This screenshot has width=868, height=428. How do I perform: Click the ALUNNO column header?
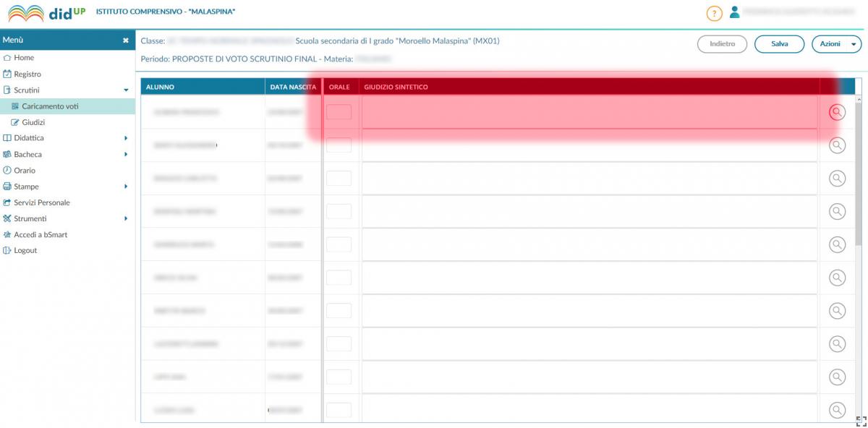pos(203,87)
